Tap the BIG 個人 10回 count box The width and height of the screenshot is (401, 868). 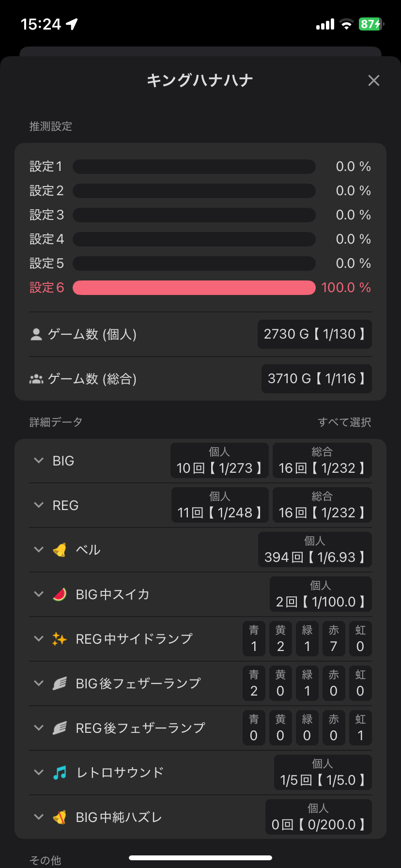coord(219,461)
